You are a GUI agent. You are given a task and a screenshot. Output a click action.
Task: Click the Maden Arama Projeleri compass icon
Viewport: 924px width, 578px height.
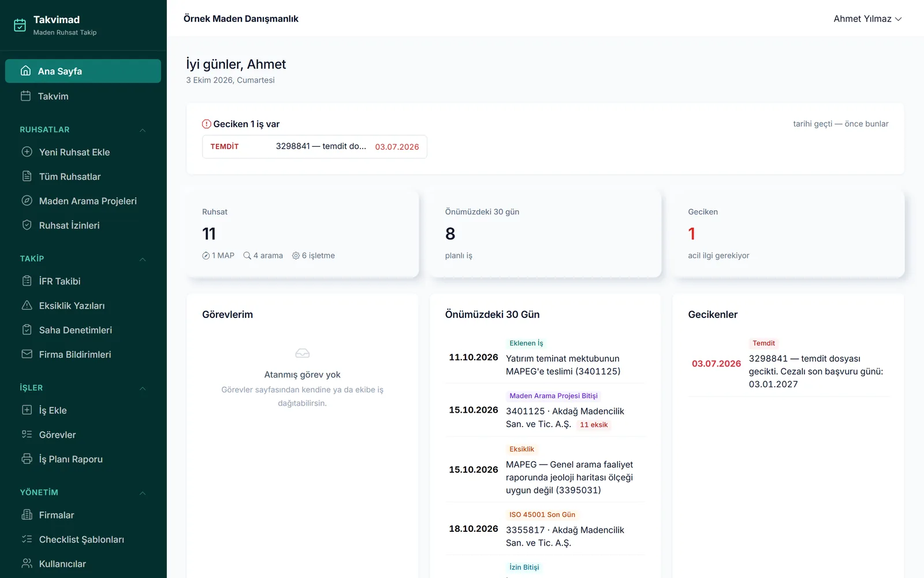tap(27, 201)
